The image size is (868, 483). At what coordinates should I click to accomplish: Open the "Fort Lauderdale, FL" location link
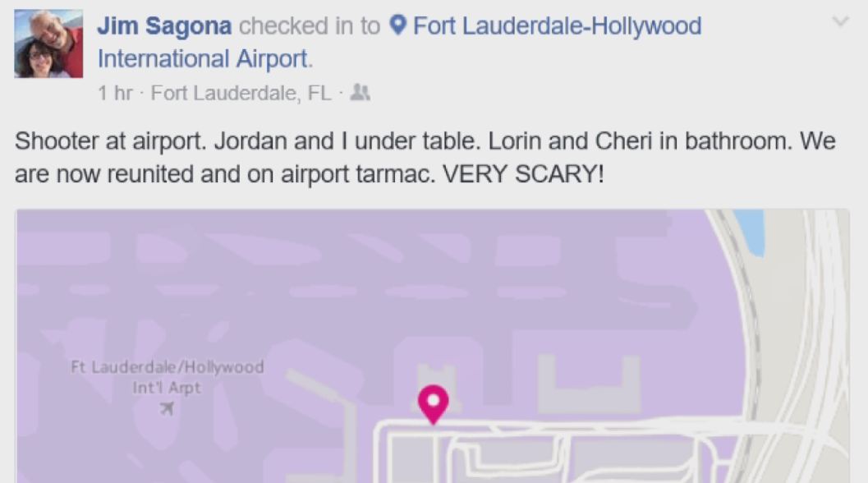coord(241,94)
